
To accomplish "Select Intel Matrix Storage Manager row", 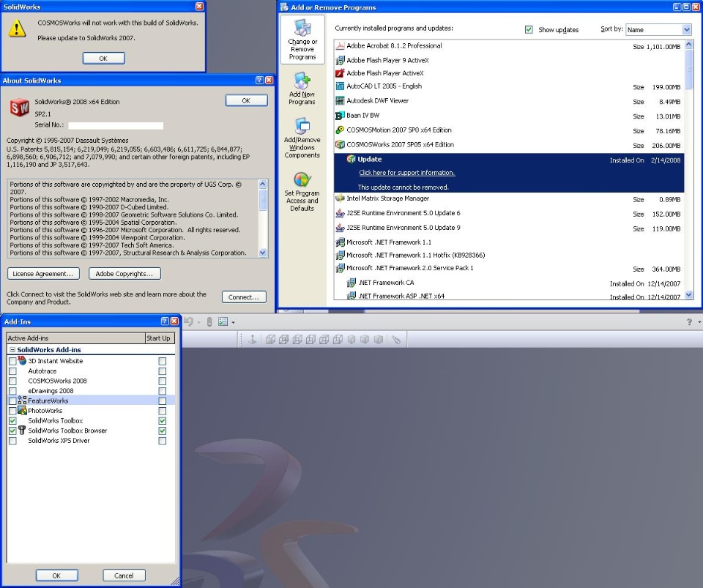I will 509,198.
